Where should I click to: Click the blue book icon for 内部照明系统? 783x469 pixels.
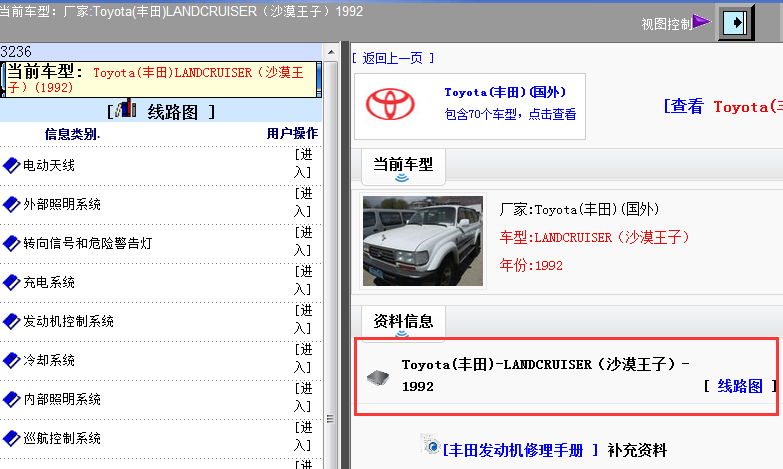11,399
